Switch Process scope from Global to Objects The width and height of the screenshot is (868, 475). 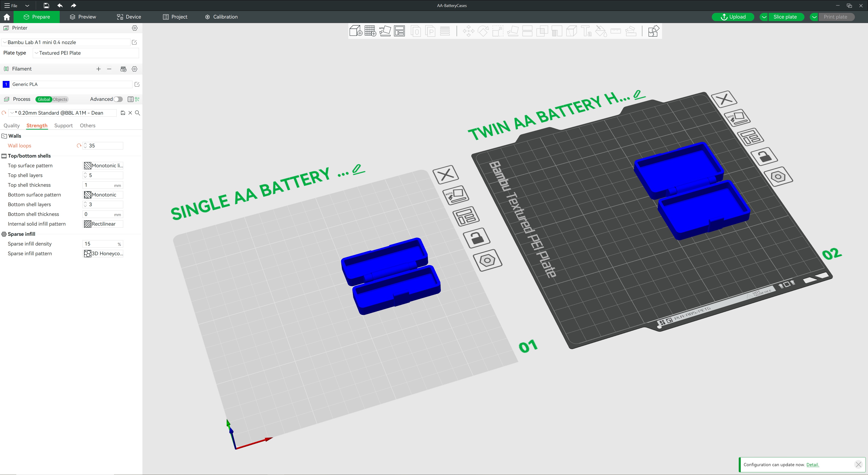click(60, 99)
